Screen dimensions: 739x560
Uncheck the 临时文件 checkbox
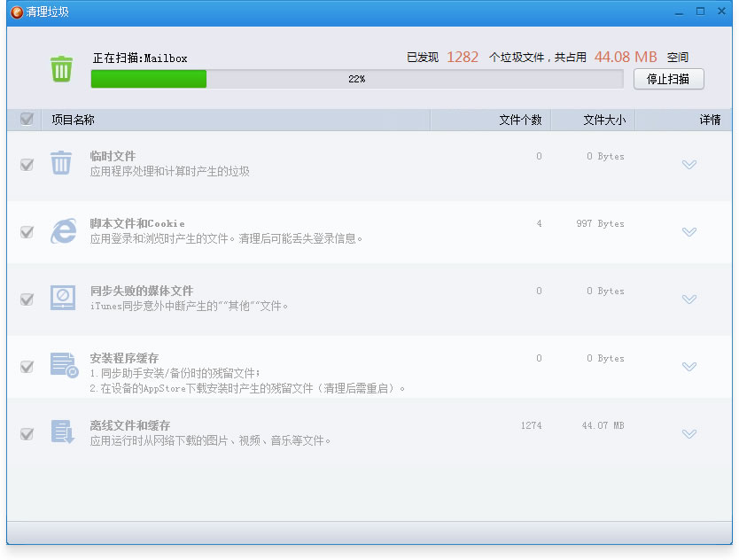click(x=27, y=165)
